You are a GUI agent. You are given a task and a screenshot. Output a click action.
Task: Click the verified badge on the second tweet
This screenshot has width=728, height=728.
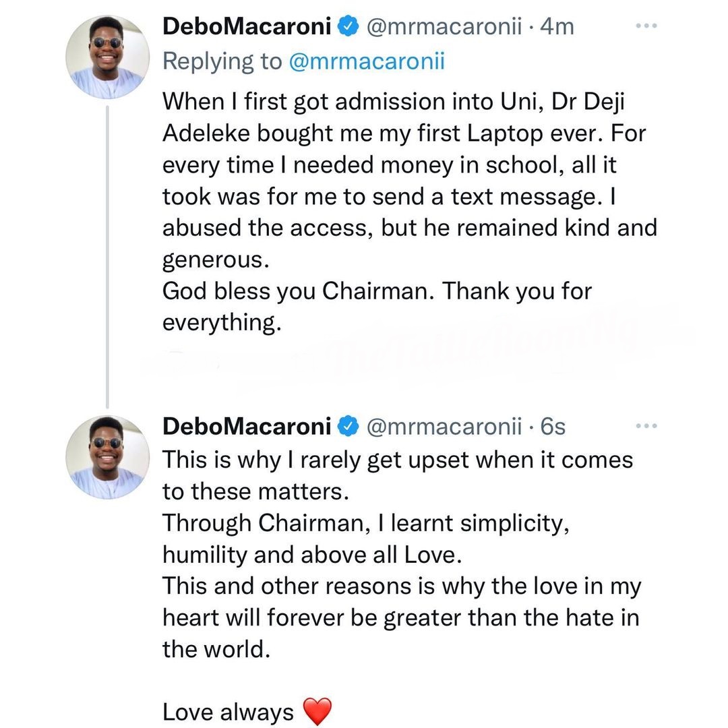[347, 426]
